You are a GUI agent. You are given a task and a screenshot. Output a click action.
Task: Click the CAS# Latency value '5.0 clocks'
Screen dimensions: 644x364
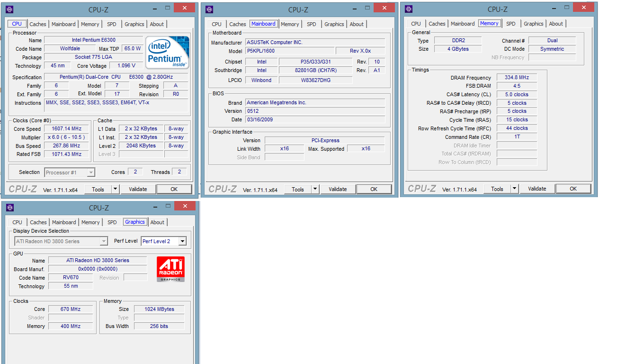[517, 94]
